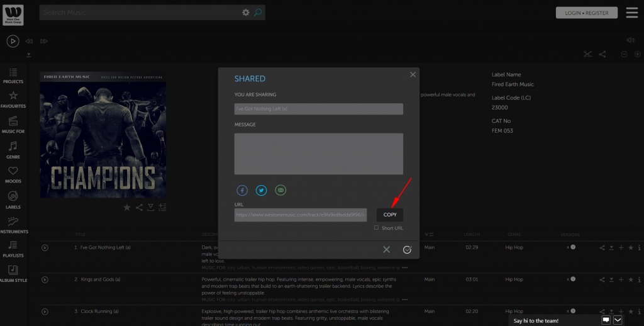This screenshot has height=326, width=644.
Task: Click the Login • Register button
Action: pos(586,13)
